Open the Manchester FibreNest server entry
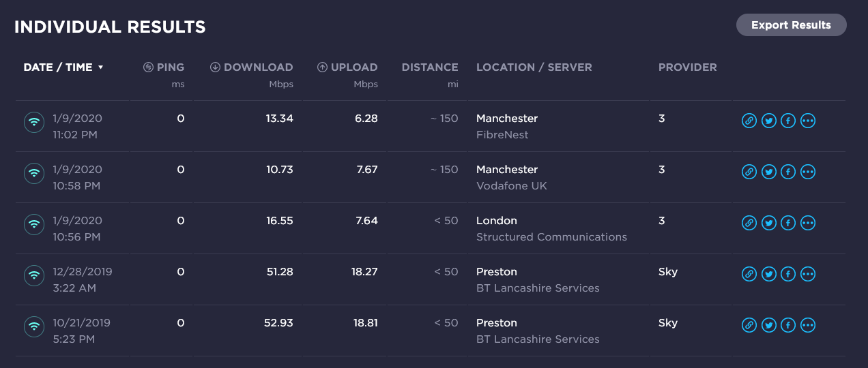 coord(507,127)
